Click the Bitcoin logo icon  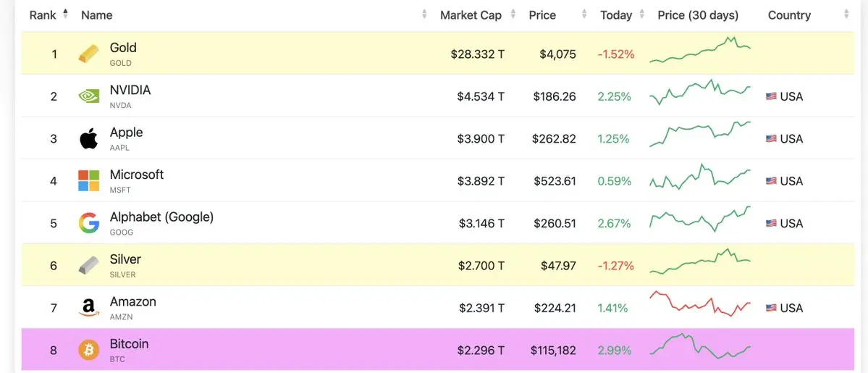pyautogui.click(x=88, y=350)
